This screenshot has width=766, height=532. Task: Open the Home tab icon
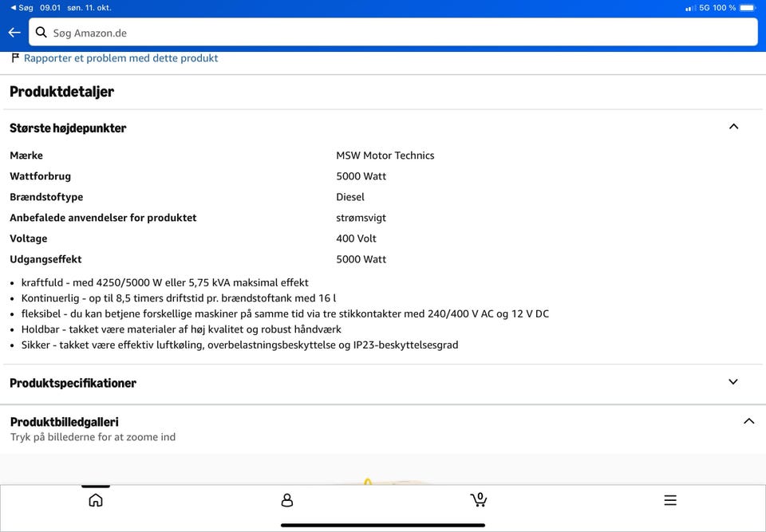tap(96, 500)
